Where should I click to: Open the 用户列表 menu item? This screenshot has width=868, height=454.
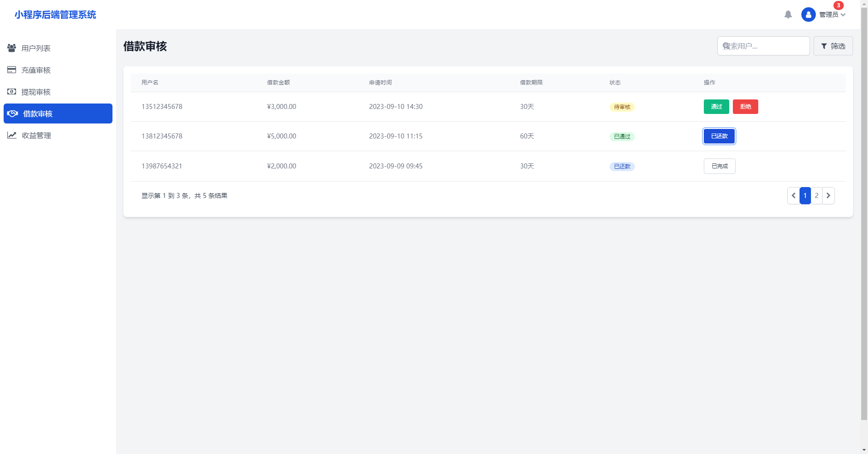[36, 48]
